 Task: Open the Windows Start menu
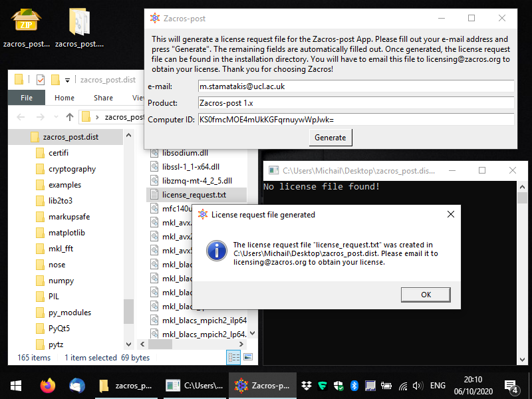(16, 385)
